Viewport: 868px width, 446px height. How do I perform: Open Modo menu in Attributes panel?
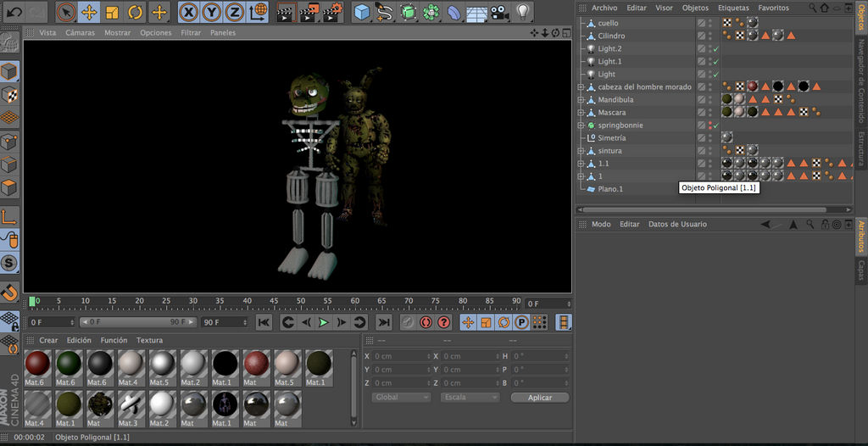point(601,225)
